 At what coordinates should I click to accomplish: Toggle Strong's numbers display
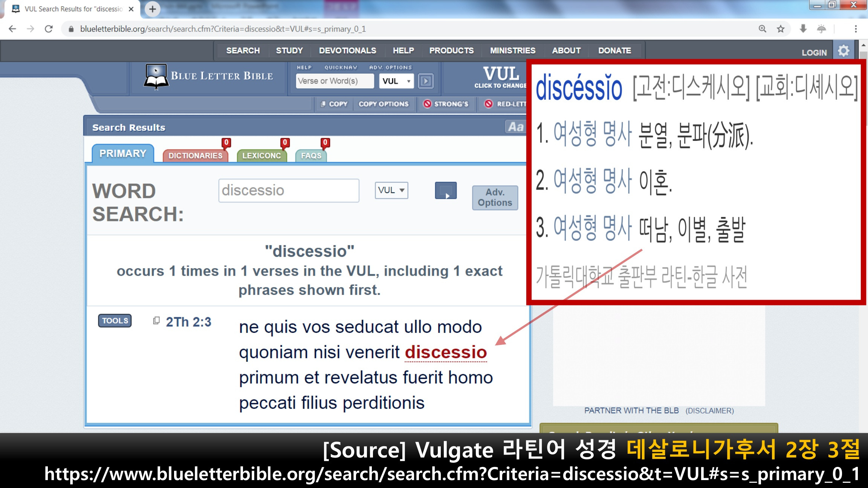click(x=446, y=104)
